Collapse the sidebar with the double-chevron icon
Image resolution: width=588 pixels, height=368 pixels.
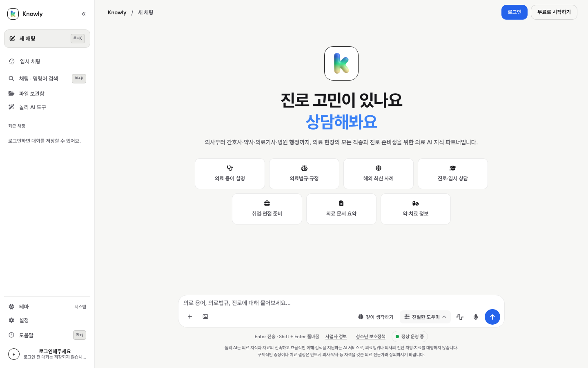(84, 14)
